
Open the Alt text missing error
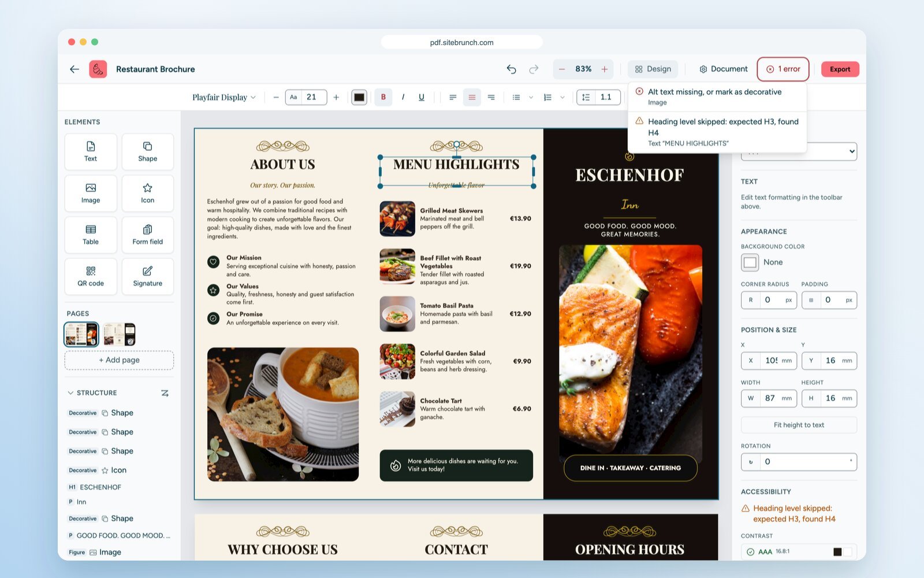[x=717, y=97]
